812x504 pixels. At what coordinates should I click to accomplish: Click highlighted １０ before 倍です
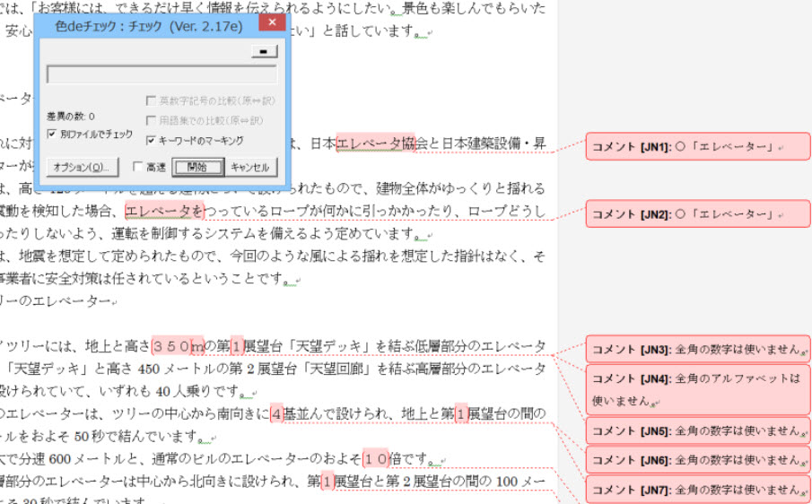376,459
